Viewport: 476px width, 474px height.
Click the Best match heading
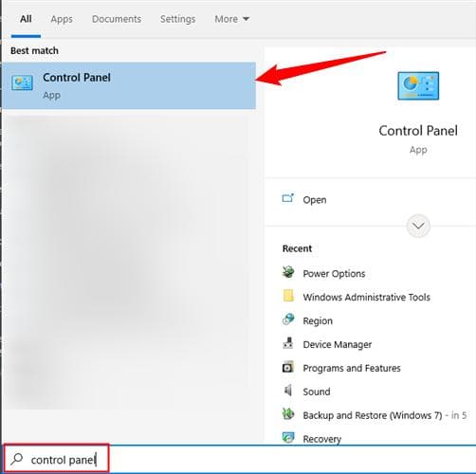tap(34, 50)
